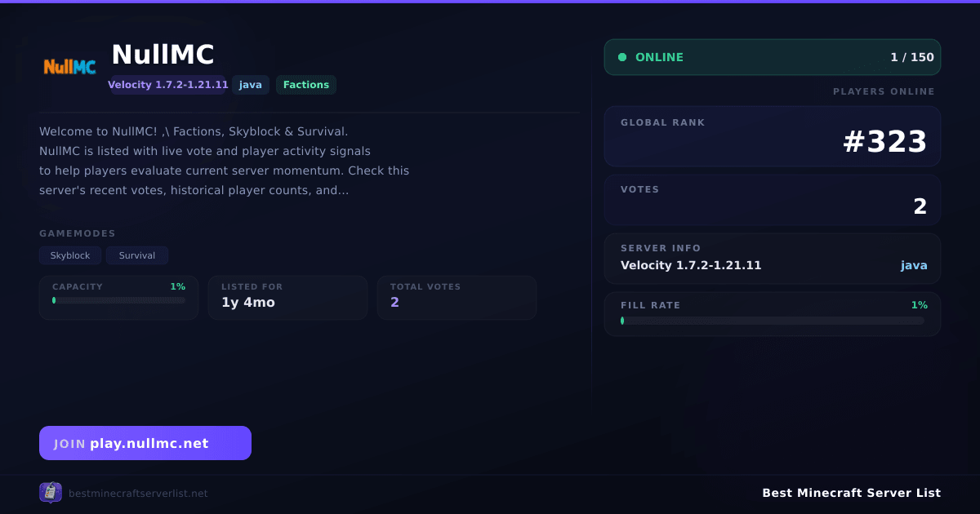Click the Best Minecraft Server List text

coord(851,493)
